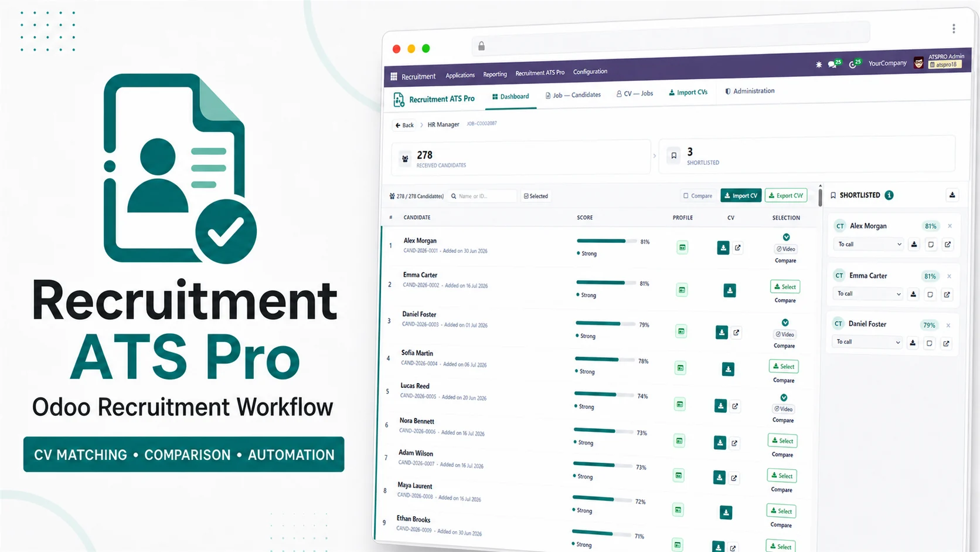
Task: Switch to the Job — Candidates tab
Action: (573, 95)
